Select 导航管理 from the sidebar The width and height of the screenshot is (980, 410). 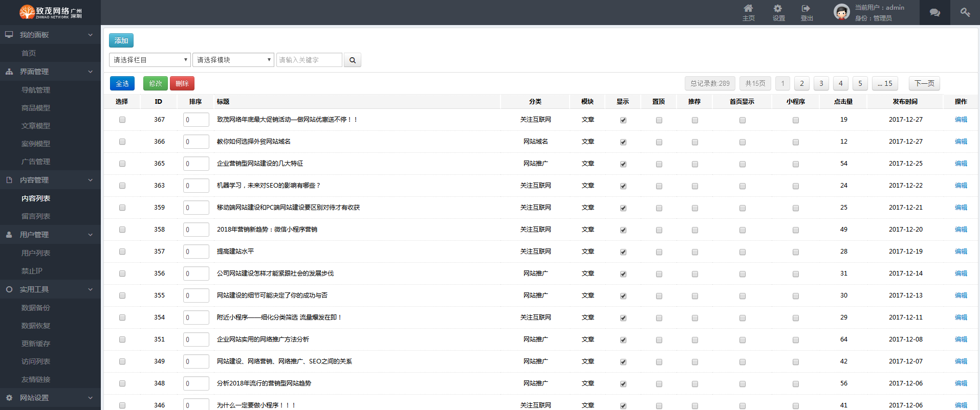coord(36,90)
